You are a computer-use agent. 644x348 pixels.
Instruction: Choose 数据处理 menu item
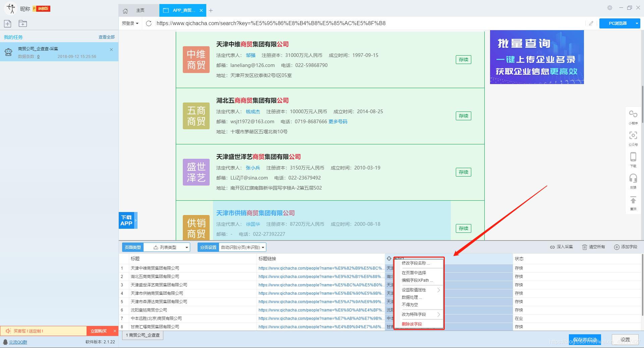pyautogui.click(x=412, y=297)
